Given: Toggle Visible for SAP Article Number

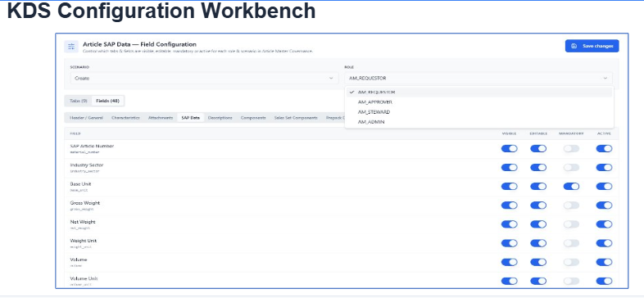Looking at the screenshot, I should (510, 148).
